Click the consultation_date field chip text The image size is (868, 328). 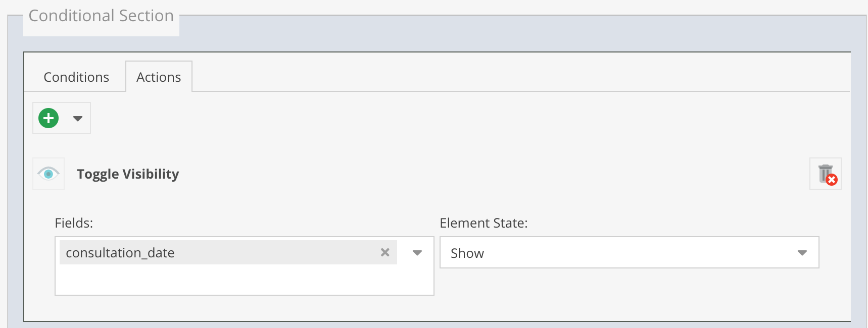coord(120,253)
